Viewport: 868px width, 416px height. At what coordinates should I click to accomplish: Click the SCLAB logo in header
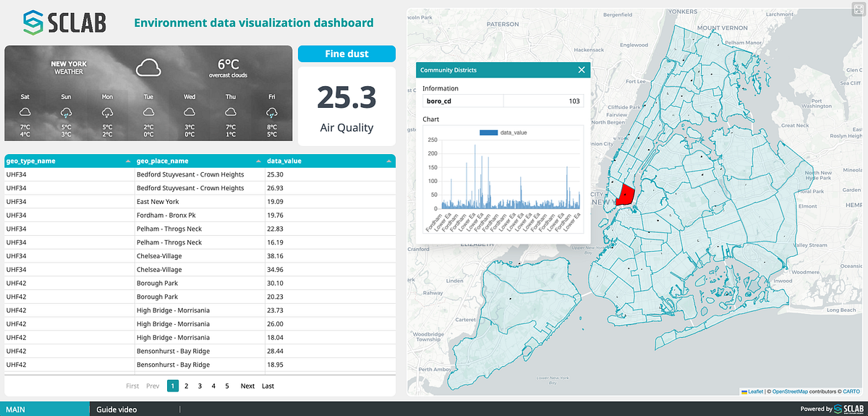pyautogui.click(x=64, y=22)
